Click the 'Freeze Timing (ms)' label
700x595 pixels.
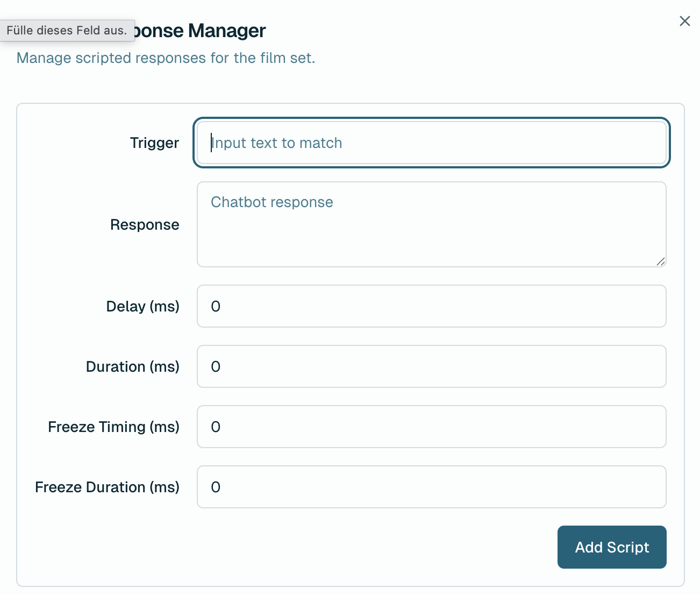pyautogui.click(x=113, y=427)
